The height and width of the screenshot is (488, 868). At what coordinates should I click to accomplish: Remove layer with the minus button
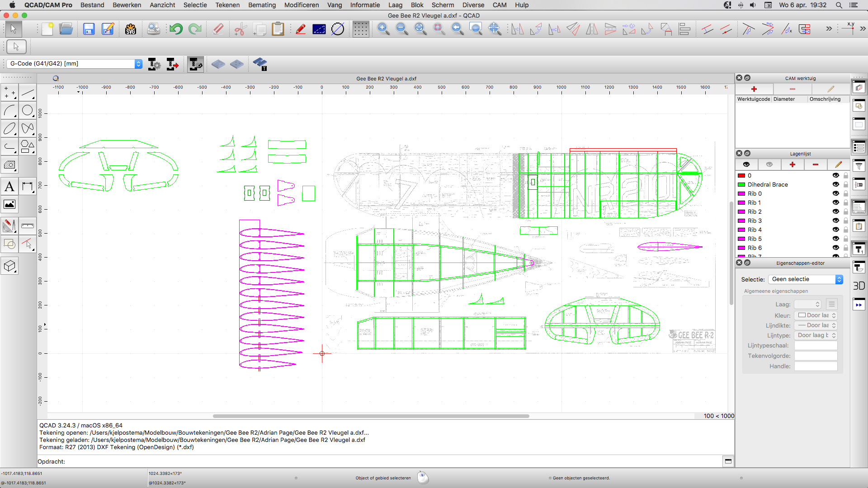click(x=816, y=164)
